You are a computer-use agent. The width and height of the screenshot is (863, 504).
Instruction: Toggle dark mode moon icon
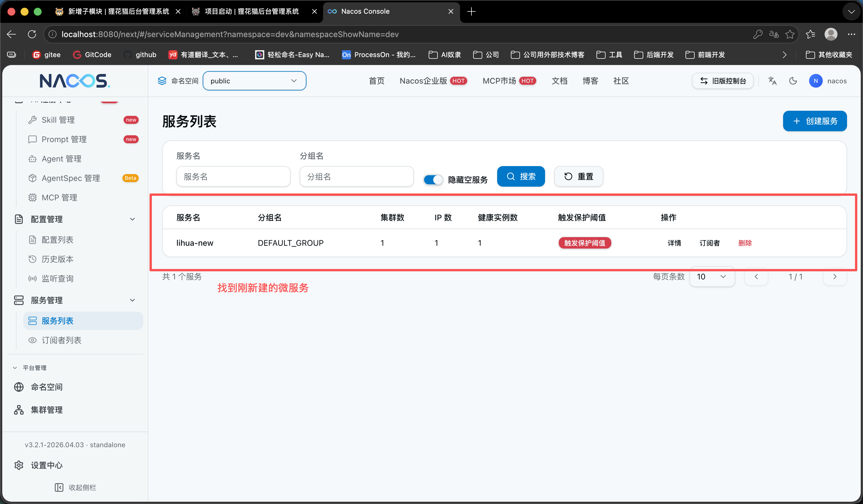(793, 81)
